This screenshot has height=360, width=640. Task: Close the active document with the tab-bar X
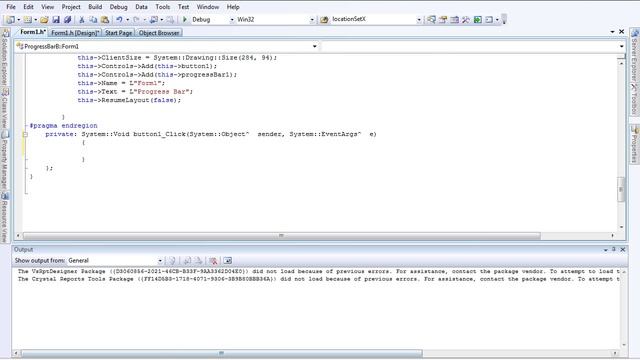pyautogui.click(x=621, y=32)
